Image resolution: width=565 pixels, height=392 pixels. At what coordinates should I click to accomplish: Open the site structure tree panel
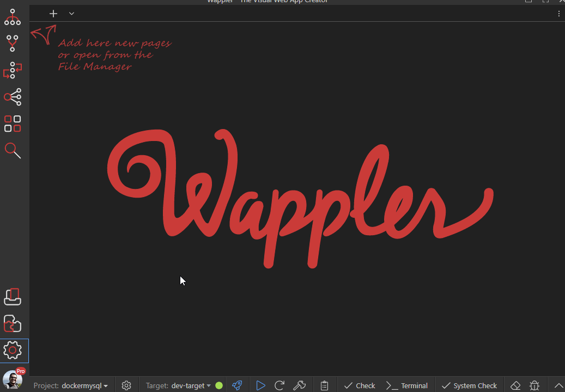pyautogui.click(x=13, y=17)
